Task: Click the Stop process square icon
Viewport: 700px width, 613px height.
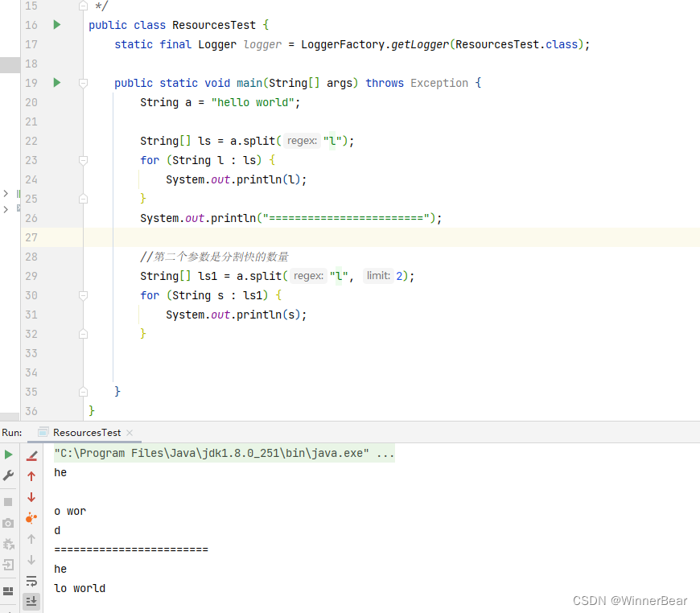Action: pyautogui.click(x=8, y=502)
